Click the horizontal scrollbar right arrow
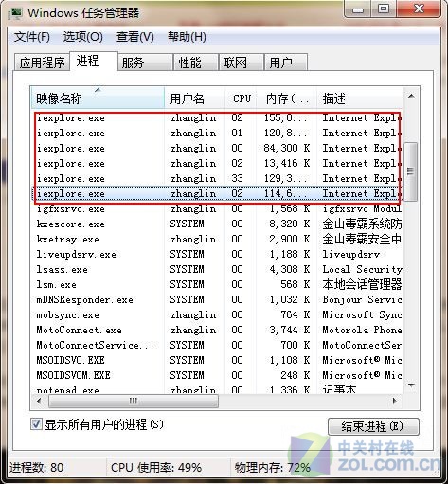The height and width of the screenshot is (484, 448). (394, 402)
